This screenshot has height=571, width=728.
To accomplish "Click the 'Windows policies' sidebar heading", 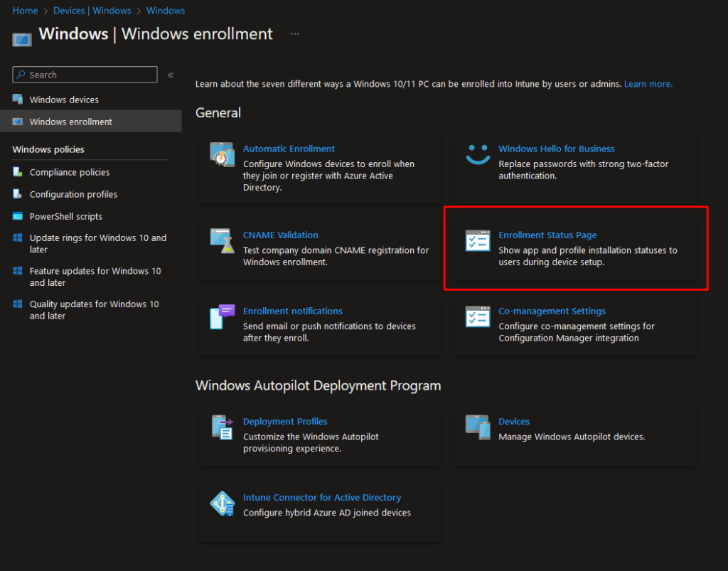I will (x=48, y=149).
